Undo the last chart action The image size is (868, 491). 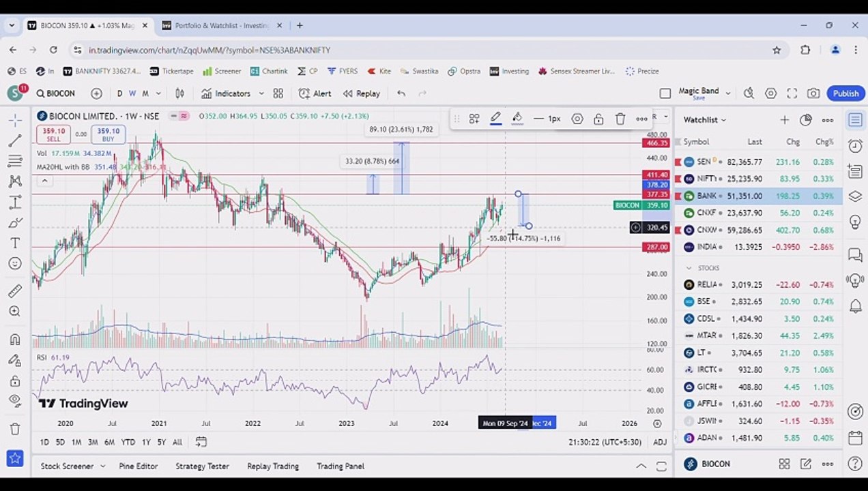(401, 93)
